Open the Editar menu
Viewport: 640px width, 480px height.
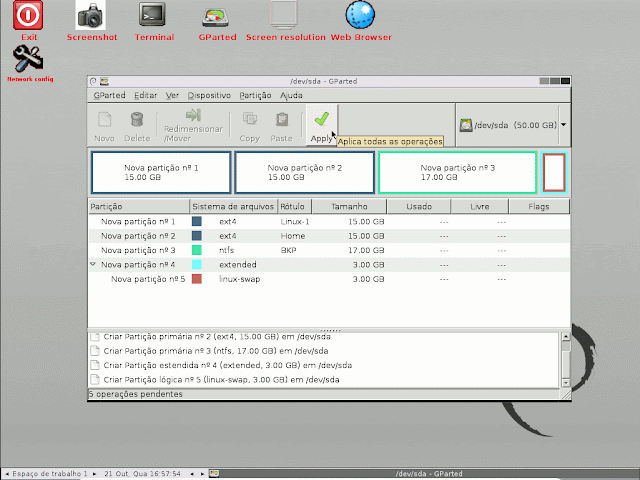coord(145,96)
